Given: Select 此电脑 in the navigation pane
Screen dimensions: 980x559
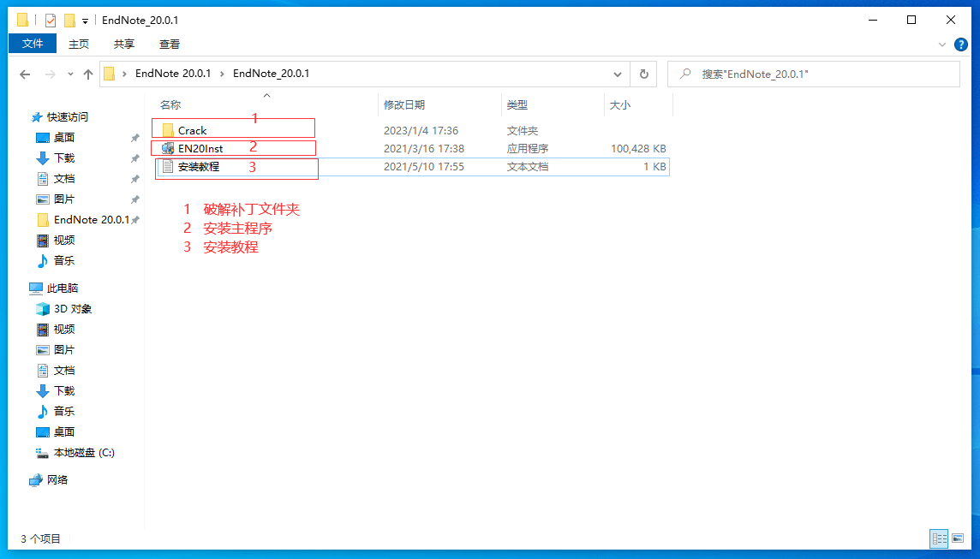Looking at the screenshot, I should [62, 288].
